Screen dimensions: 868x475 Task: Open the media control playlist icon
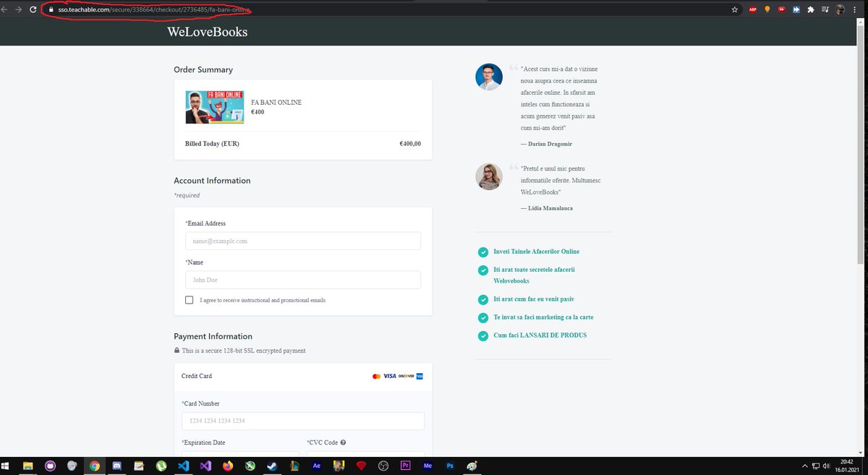coord(825,9)
